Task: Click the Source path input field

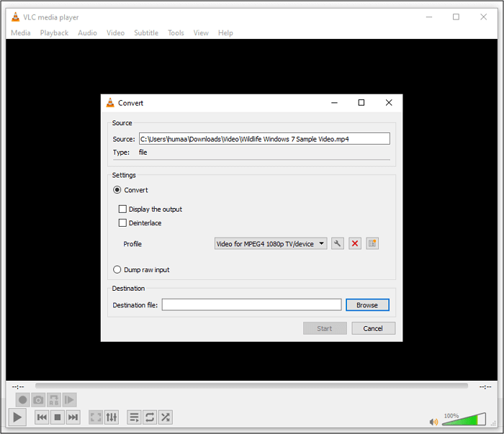Action: click(x=264, y=139)
